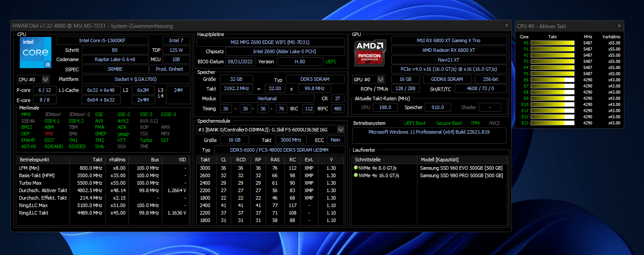Click the GPU clock 198.0 value

coord(385,107)
